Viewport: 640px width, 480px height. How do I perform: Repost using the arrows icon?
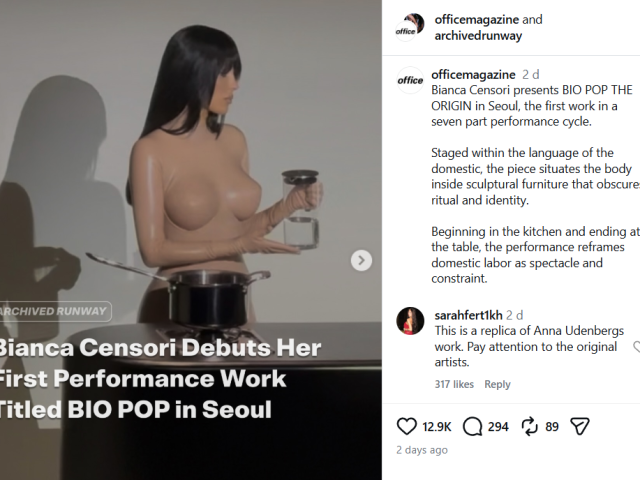click(529, 427)
